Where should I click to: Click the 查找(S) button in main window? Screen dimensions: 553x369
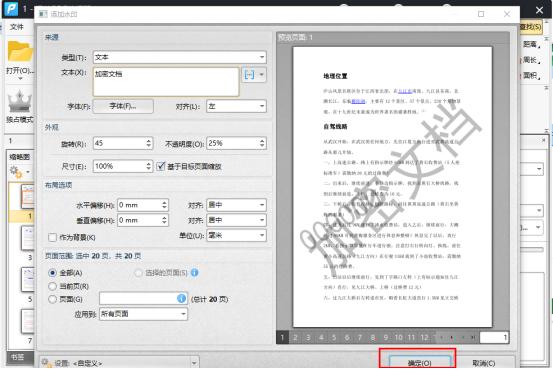point(530,27)
